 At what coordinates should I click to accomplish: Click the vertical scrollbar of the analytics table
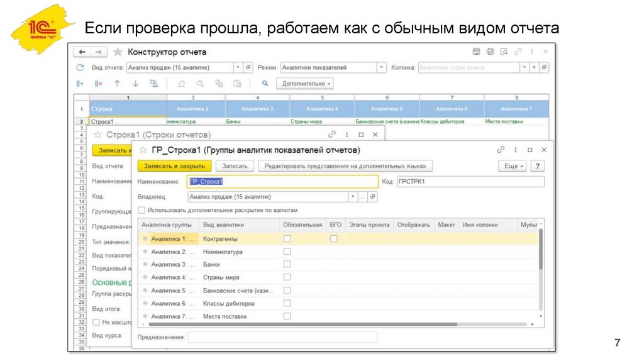(x=541, y=249)
